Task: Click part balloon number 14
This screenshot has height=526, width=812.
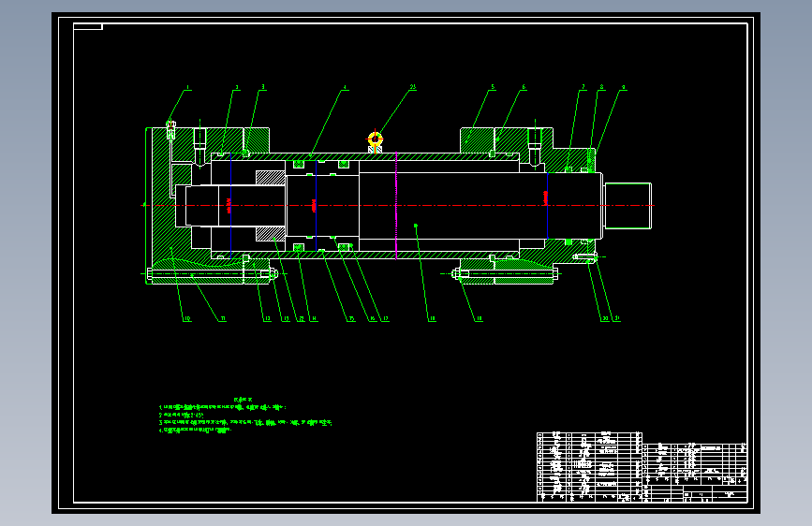Action: (x=314, y=319)
